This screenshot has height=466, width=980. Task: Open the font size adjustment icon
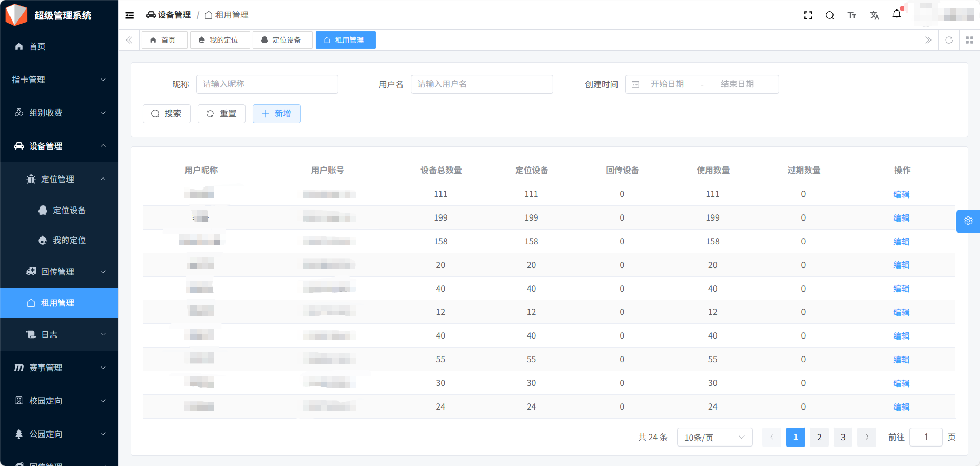tap(851, 15)
